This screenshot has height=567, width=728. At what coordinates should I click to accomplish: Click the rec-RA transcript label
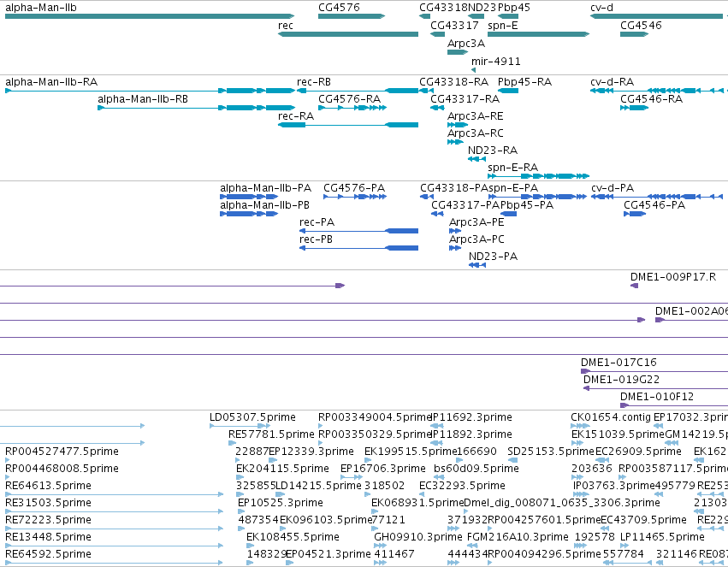click(296, 116)
